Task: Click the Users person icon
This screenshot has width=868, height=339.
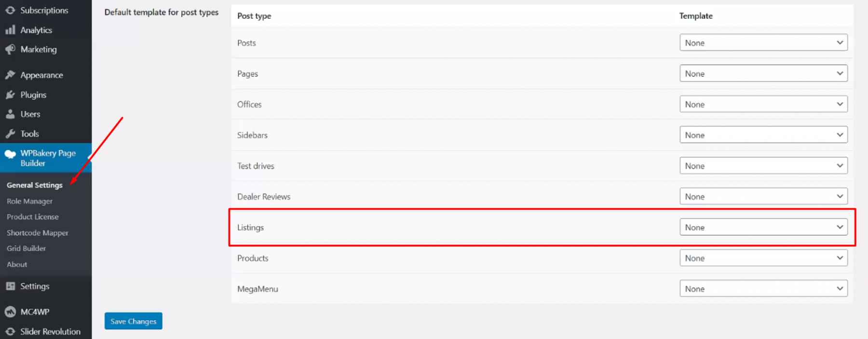Action: click(x=10, y=114)
